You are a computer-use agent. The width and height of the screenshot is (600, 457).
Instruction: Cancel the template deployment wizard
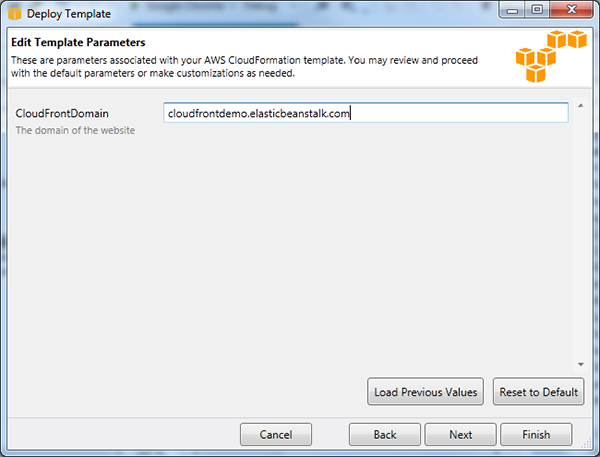click(x=276, y=434)
